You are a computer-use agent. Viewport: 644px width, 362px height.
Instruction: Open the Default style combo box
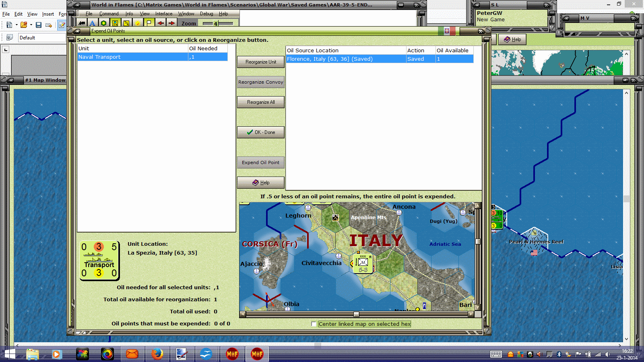[42, 38]
